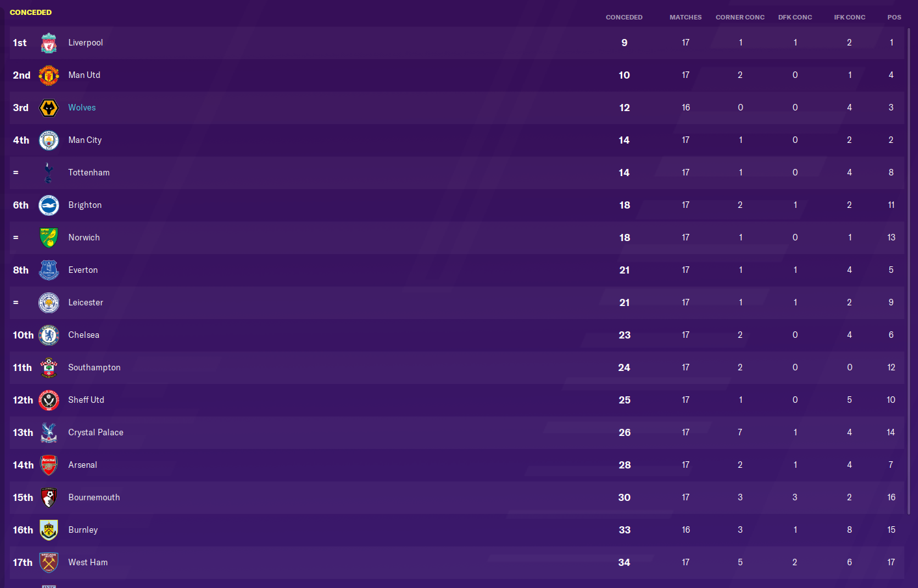Open the Crystal Palace team link
The height and width of the screenshot is (588, 918).
(x=96, y=433)
